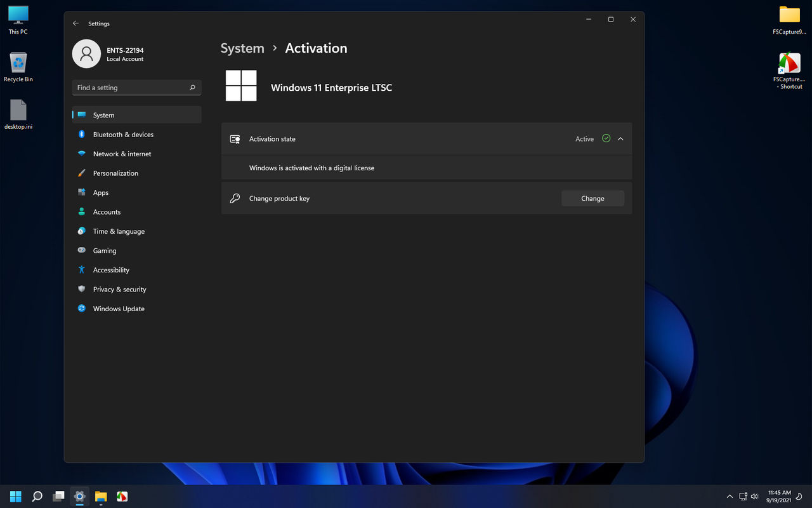Click the "Local Account" text under username
This screenshot has height=508, width=812.
pyautogui.click(x=125, y=59)
